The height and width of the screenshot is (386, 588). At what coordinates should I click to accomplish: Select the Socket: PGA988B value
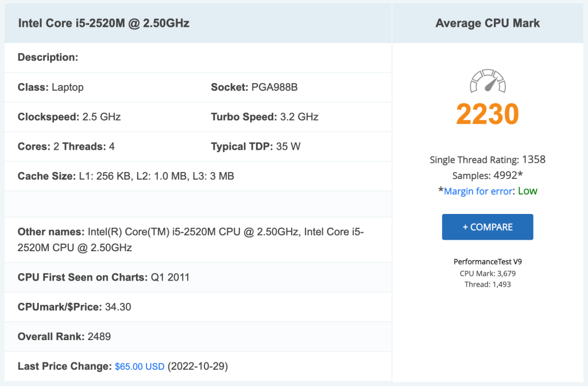click(254, 87)
